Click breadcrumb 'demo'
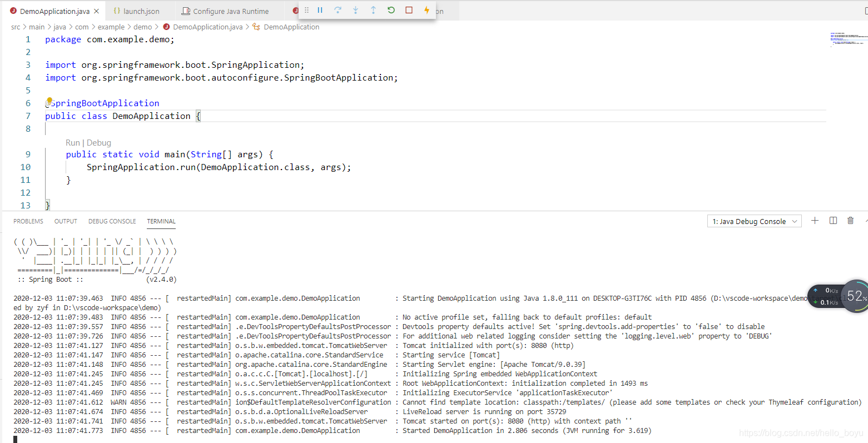 pos(142,27)
